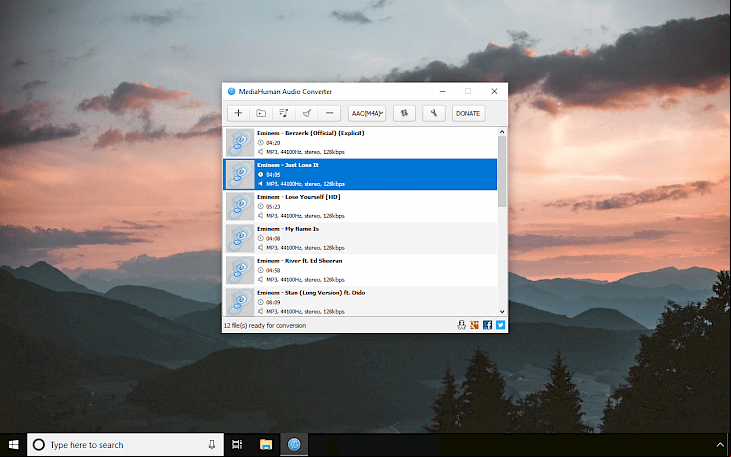The height and width of the screenshot is (457, 731).
Task: Click the orange icon in the status bar
Action: [475, 325]
